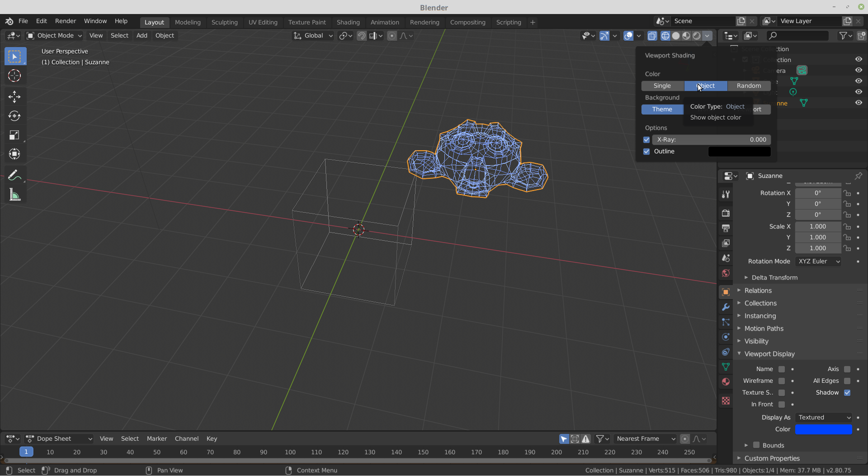868x476 pixels.
Task: Select the Scale tool
Action: pos(15,135)
